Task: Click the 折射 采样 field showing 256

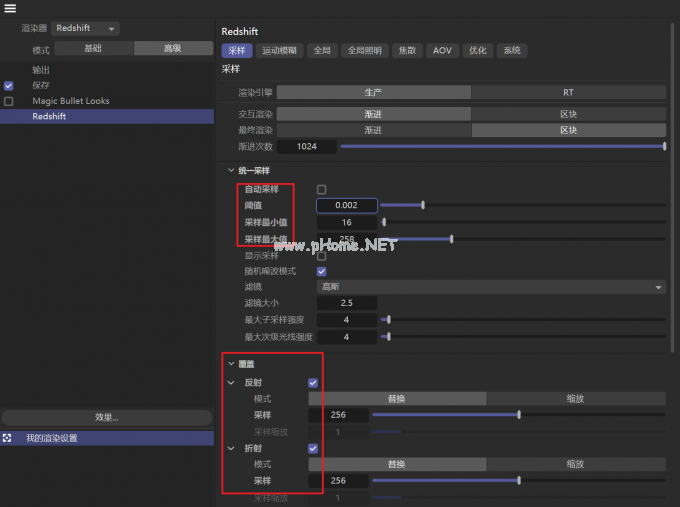Action: point(338,481)
